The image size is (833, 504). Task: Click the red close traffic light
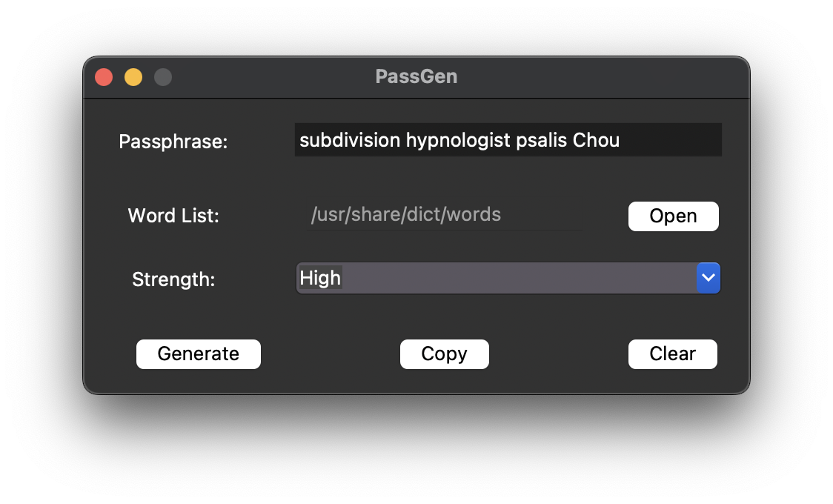[104, 76]
